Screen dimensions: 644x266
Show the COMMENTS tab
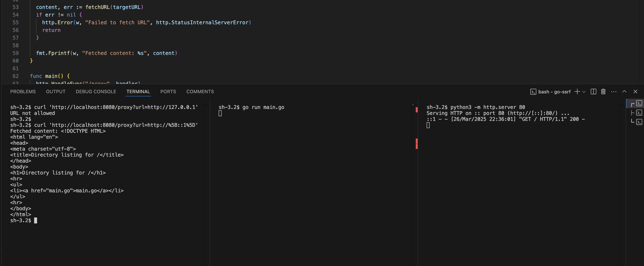click(200, 92)
